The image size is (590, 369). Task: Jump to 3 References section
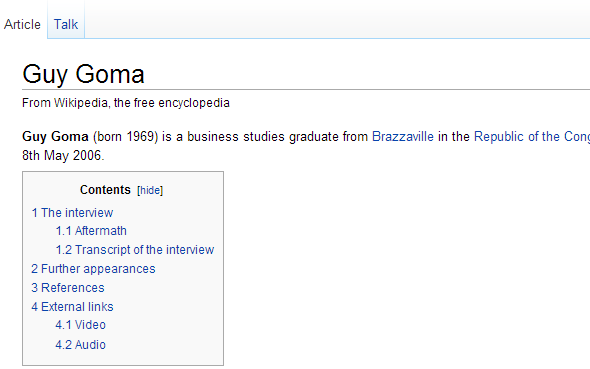point(68,288)
